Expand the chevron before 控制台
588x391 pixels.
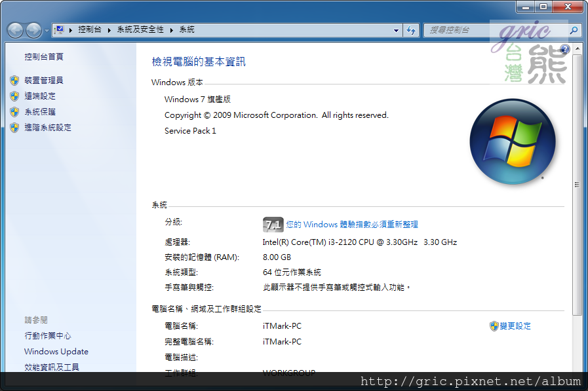(71, 30)
